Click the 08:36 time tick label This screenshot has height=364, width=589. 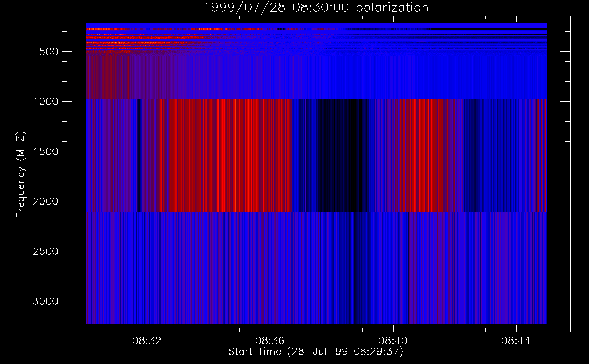coord(270,341)
